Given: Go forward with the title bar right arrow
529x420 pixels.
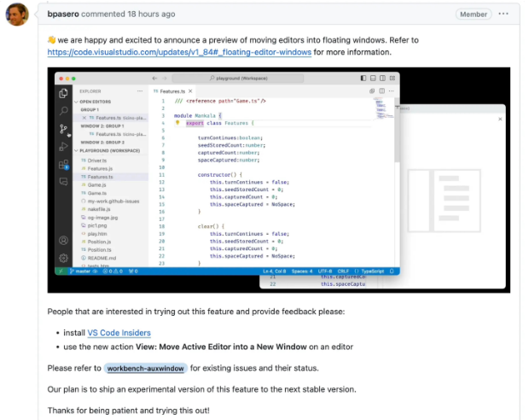Looking at the screenshot, I should pyautogui.click(x=165, y=79).
